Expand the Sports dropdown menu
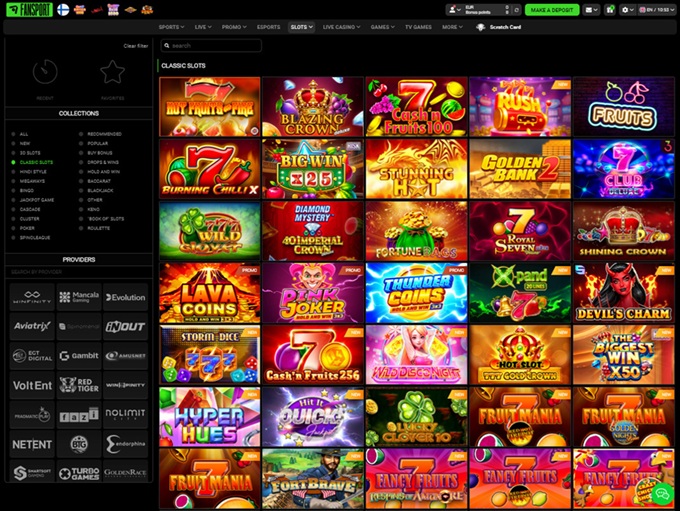Viewport: 680px width, 511px height. click(x=172, y=27)
